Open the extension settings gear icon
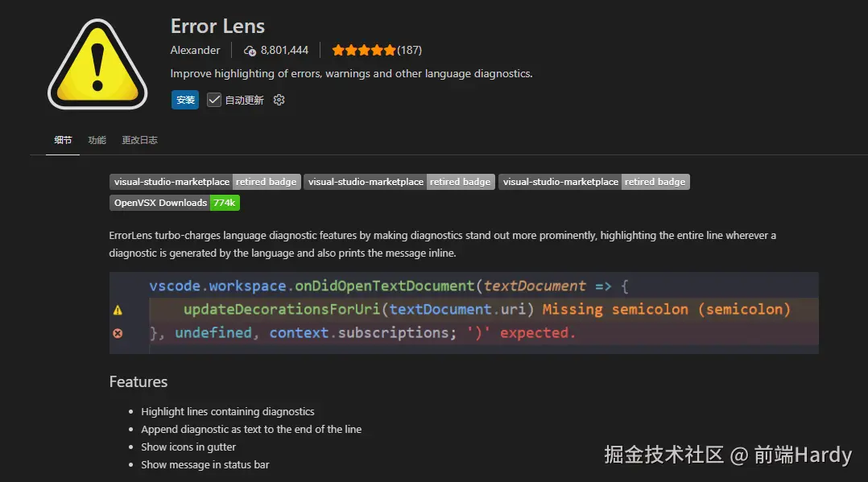The image size is (868, 482). tap(279, 100)
